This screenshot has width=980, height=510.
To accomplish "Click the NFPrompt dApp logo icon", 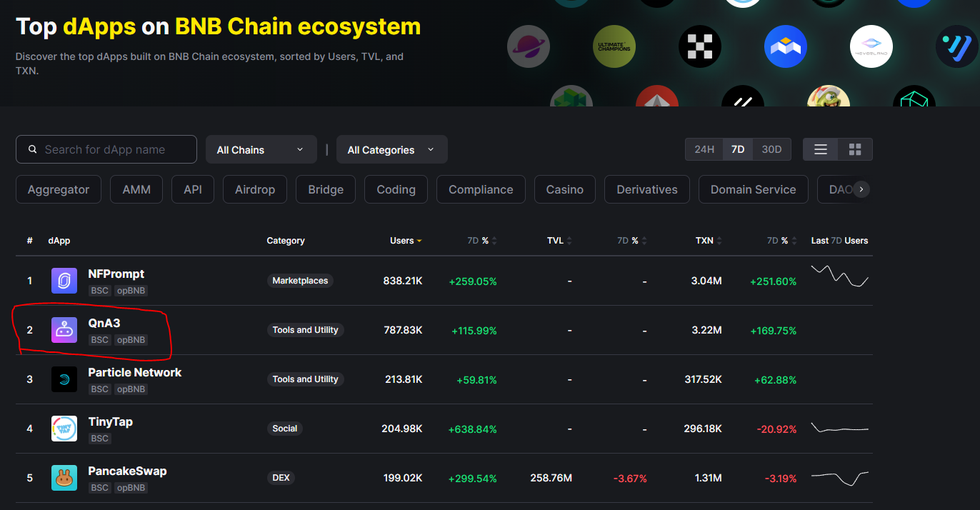I will [64, 281].
